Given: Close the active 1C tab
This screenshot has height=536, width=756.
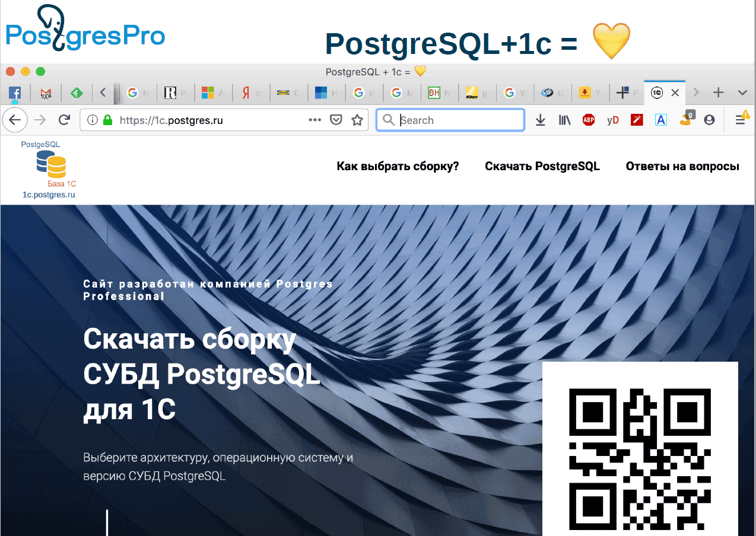Looking at the screenshot, I should [675, 92].
